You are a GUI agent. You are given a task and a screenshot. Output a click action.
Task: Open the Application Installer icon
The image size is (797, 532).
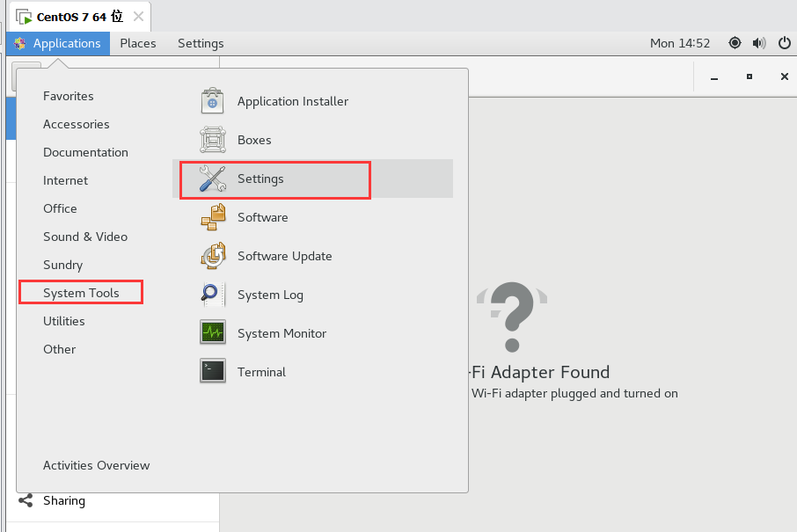pyautogui.click(x=213, y=100)
